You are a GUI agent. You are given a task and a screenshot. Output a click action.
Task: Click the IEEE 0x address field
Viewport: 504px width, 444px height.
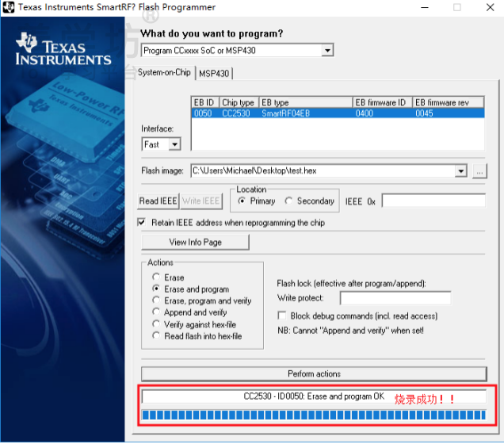click(433, 201)
